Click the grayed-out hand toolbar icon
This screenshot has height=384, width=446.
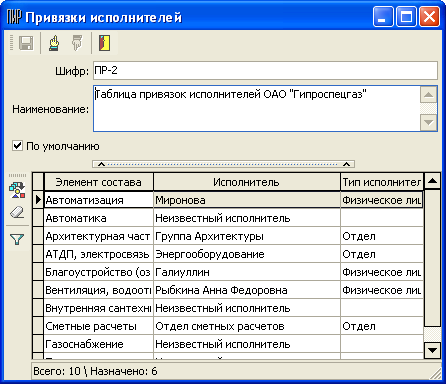coord(77,43)
